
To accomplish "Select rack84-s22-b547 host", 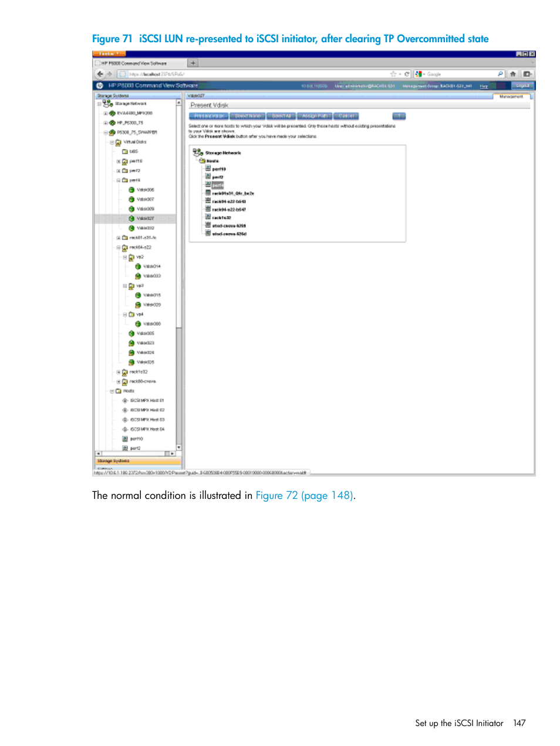I will (x=229, y=210).
